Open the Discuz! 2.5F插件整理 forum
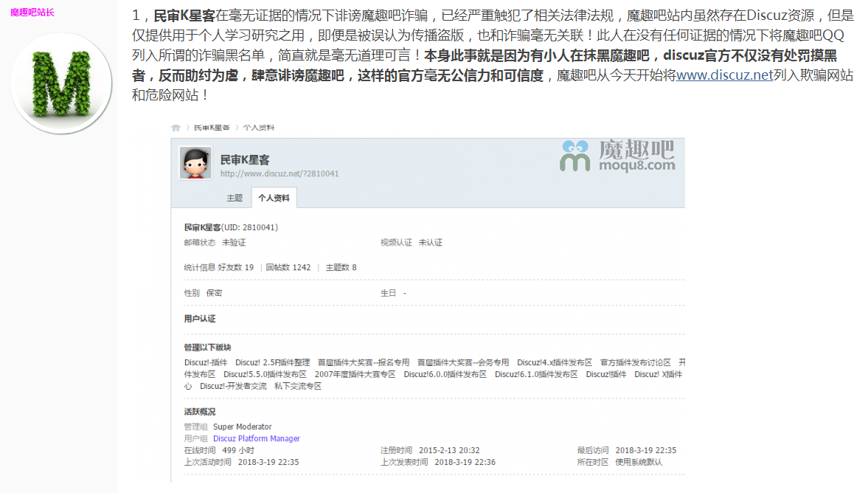Image resolution: width=868 pixels, height=493 pixels. click(272, 362)
